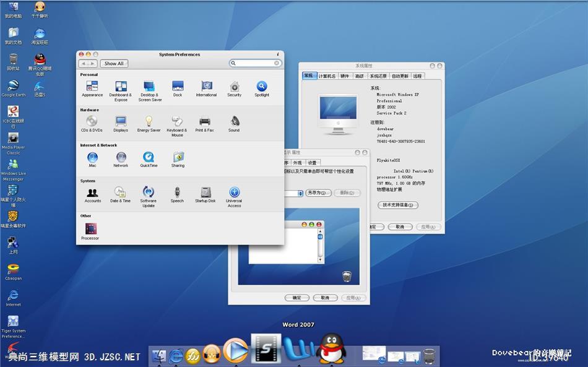This screenshot has width=588, height=367.
Task: Open Energy Saver settings
Action: (149, 124)
